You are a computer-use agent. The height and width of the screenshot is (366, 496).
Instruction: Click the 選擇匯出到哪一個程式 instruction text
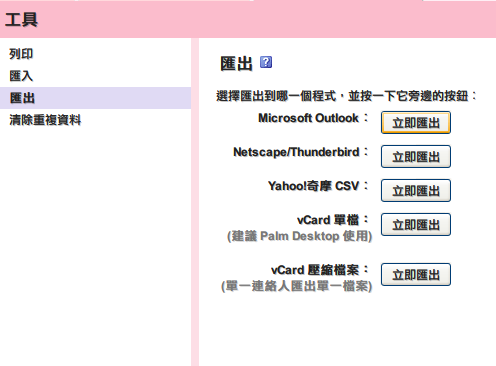346,96
